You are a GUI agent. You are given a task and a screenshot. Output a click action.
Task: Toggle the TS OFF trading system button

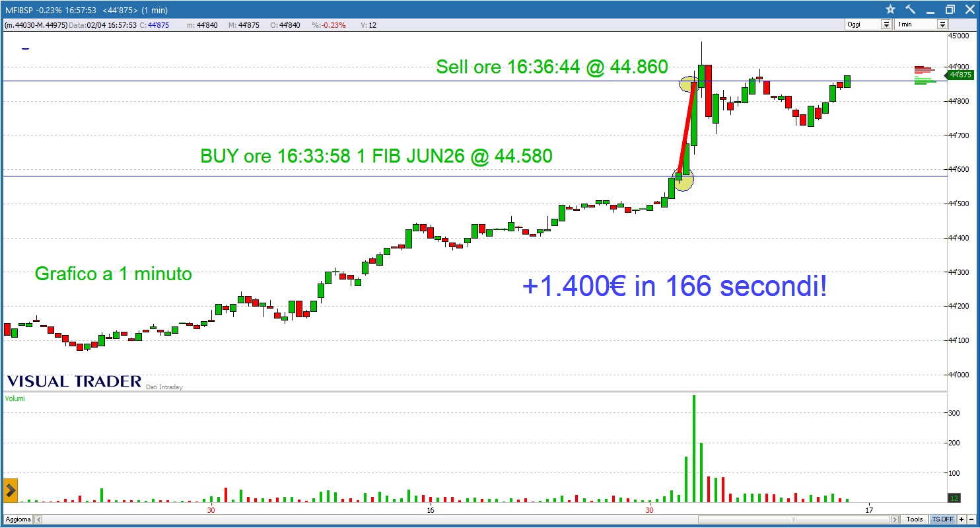[x=942, y=519]
